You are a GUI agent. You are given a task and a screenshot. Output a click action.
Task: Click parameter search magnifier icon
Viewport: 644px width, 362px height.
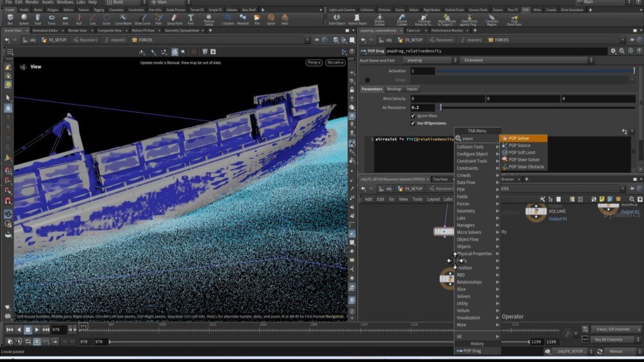tap(622, 51)
